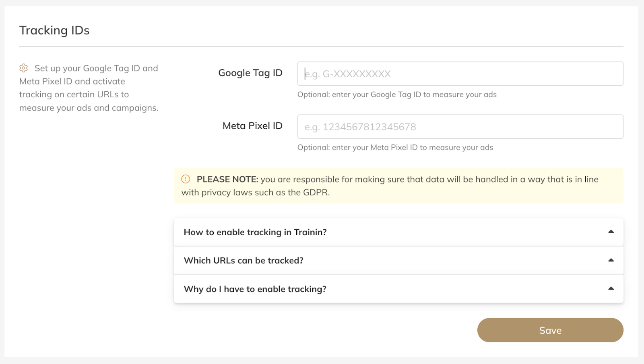
Task: Click the gear icon beside setup description
Action: coord(24,68)
